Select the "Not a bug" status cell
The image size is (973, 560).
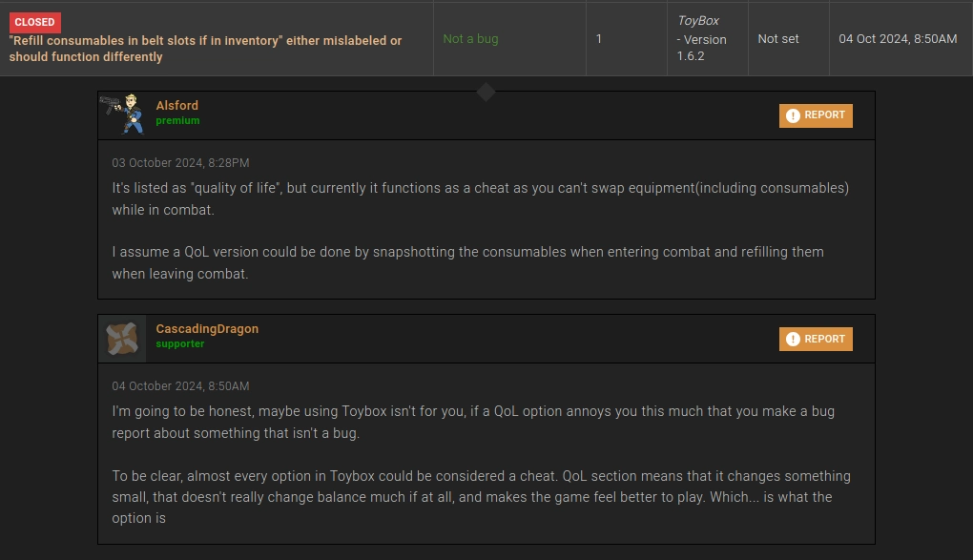click(x=509, y=38)
